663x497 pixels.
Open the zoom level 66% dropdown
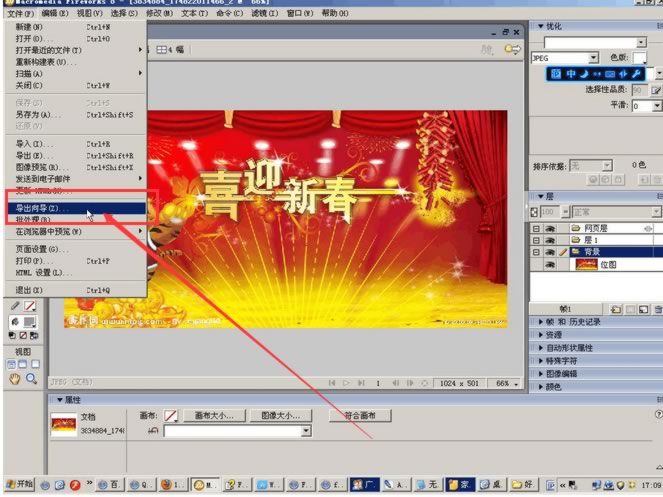pos(516,384)
